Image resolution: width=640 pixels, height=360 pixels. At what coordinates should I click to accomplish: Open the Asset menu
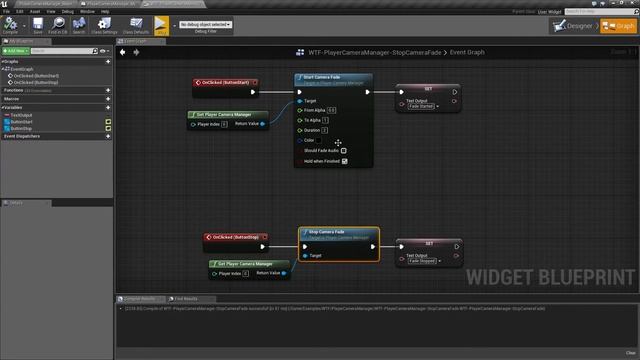[35, 11]
